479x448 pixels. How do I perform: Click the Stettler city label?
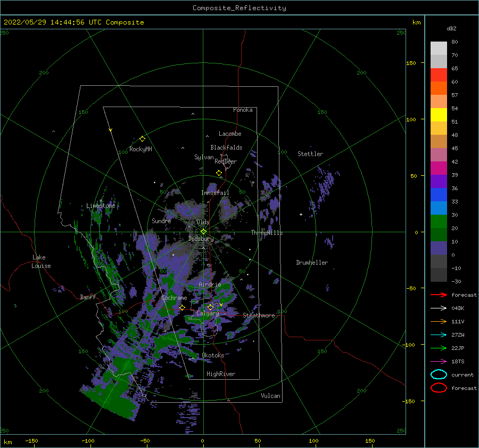310,154
